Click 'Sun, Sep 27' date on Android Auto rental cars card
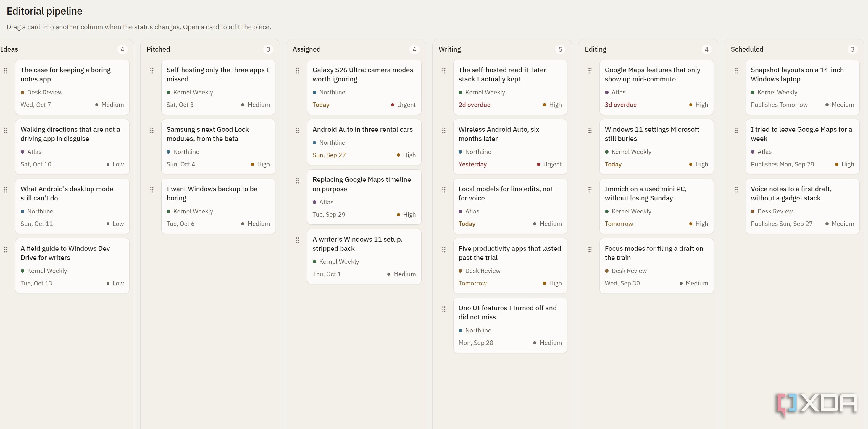 tap(329, 155)
